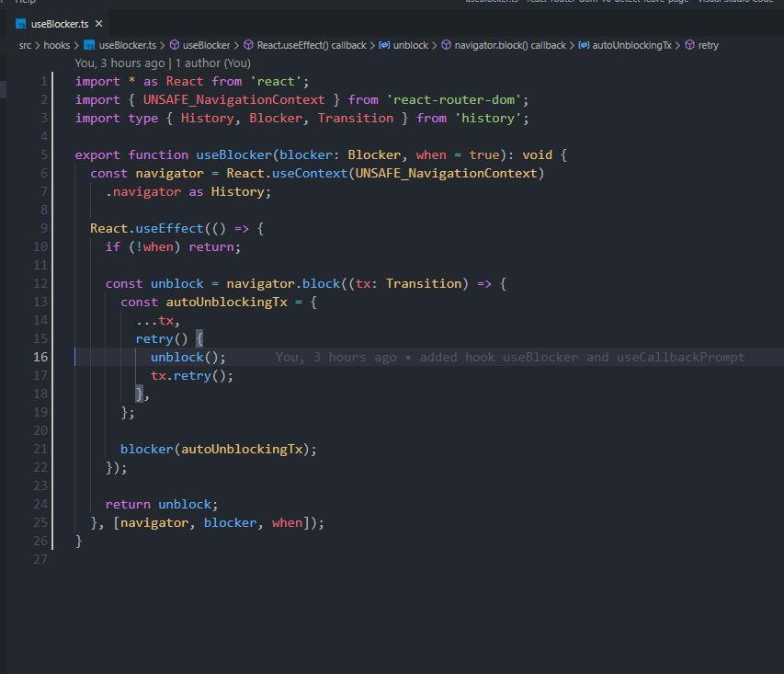The width and height of the screenshot is (784, 674).
Task: Open the hooks breadcrumb dropdown
Action: pos(57,44)
